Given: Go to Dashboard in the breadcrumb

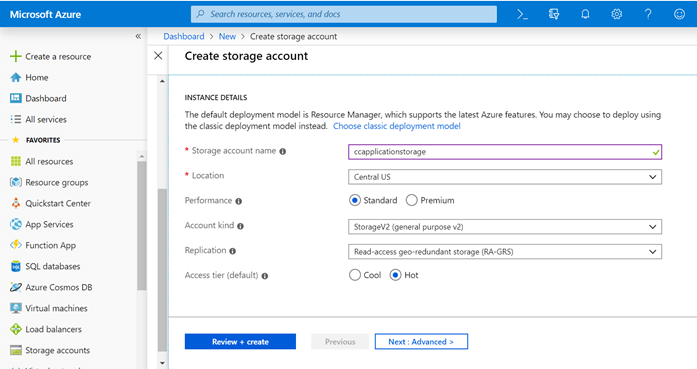Looking at the screenshot, I should pos(184,36).
